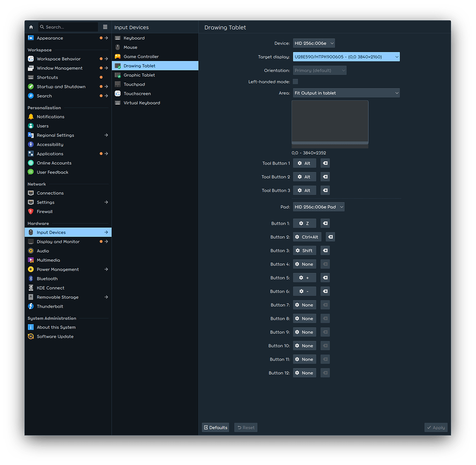Open Thunderbolt settings
476x465 pixels.
[49, 306]
